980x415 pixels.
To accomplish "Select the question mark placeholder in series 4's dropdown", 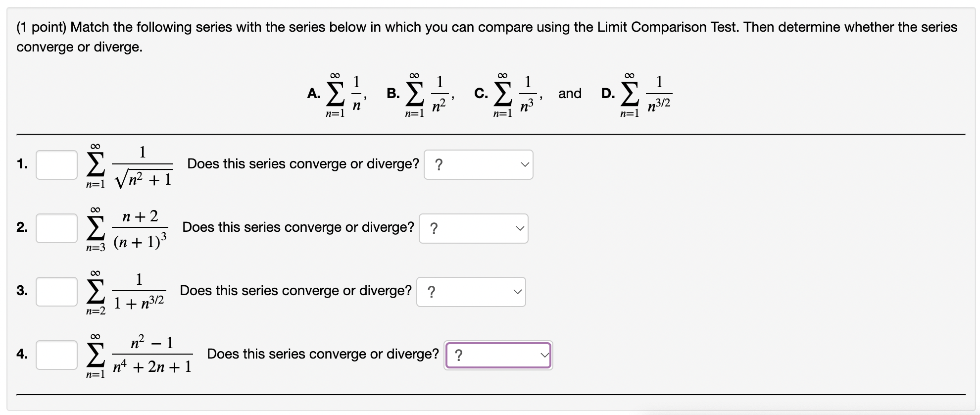I will click(459, 355).
